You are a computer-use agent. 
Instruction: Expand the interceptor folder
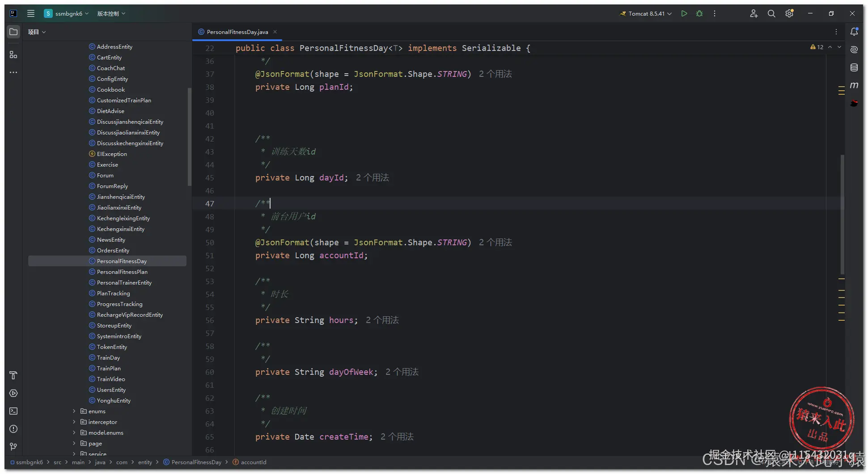point(74,422)
